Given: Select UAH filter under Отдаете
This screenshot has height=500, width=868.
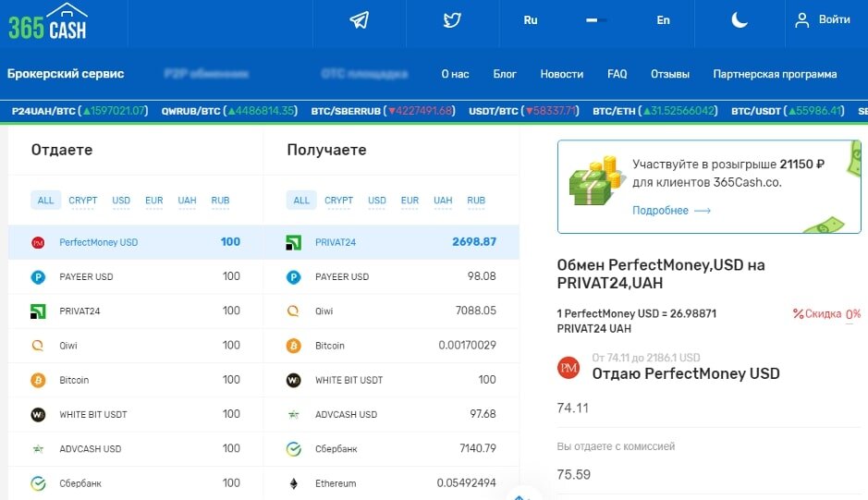Looking at the screenshot, I should [187, 201].
